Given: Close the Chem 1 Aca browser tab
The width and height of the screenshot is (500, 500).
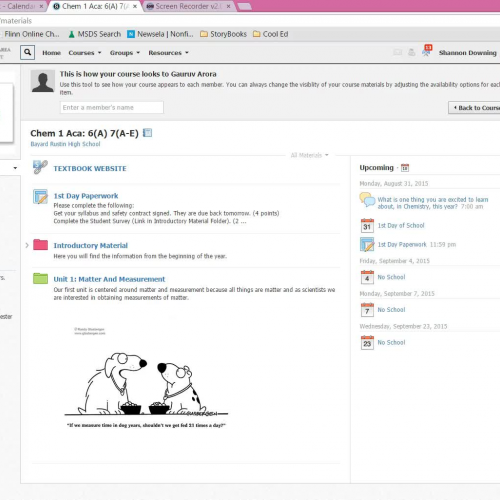Looking at the screenshot, I should coord(135,6).
